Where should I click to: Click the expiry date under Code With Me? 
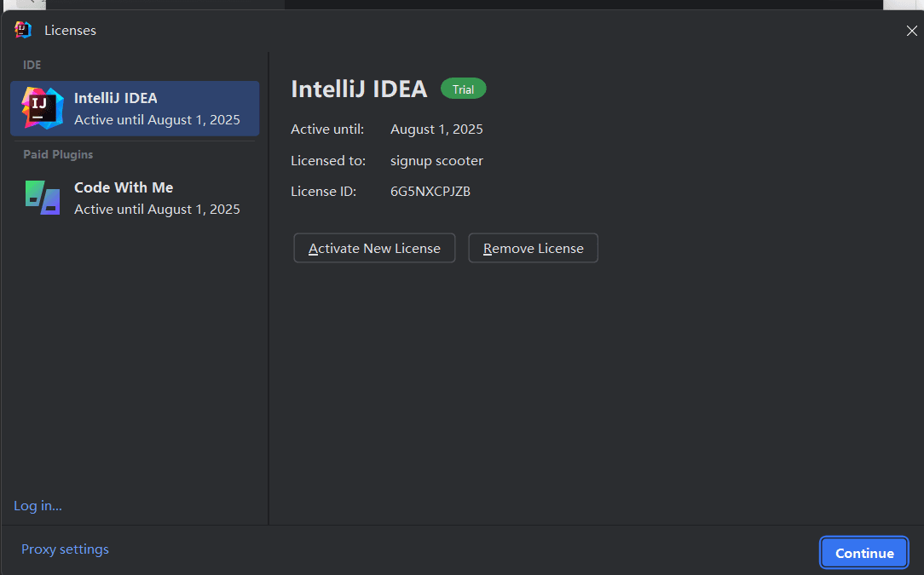point(157,210)
